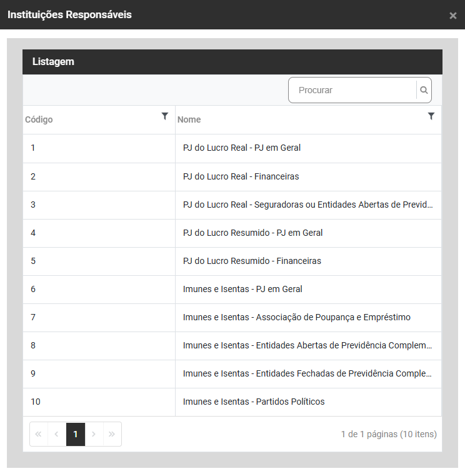
Task: Sort by Nome column header
Action: tap(189, 119)
